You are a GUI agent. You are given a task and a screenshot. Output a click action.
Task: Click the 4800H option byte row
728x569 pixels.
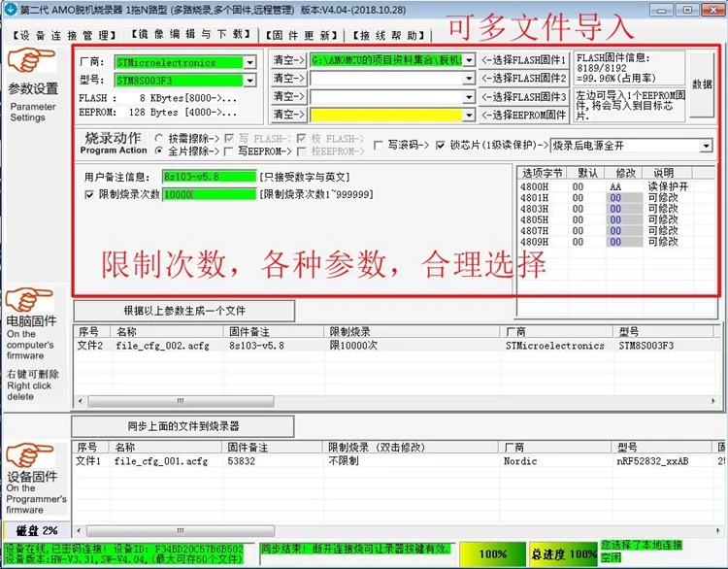(x=615, y=186)
